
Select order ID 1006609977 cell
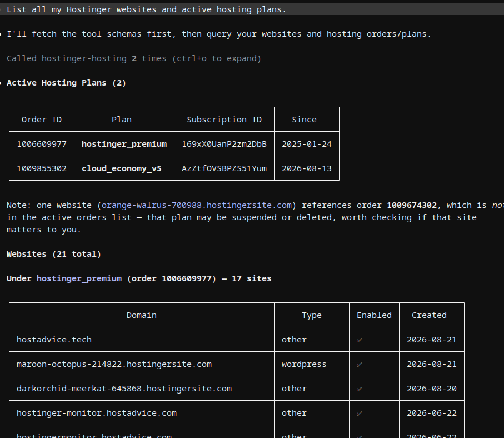[42, 144]
